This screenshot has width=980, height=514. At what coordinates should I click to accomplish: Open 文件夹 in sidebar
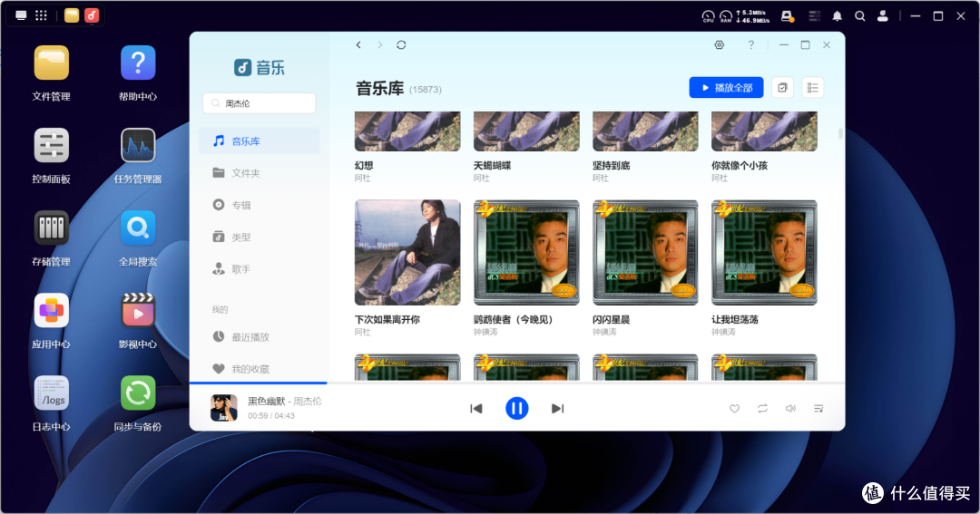(x=260, y=173)
